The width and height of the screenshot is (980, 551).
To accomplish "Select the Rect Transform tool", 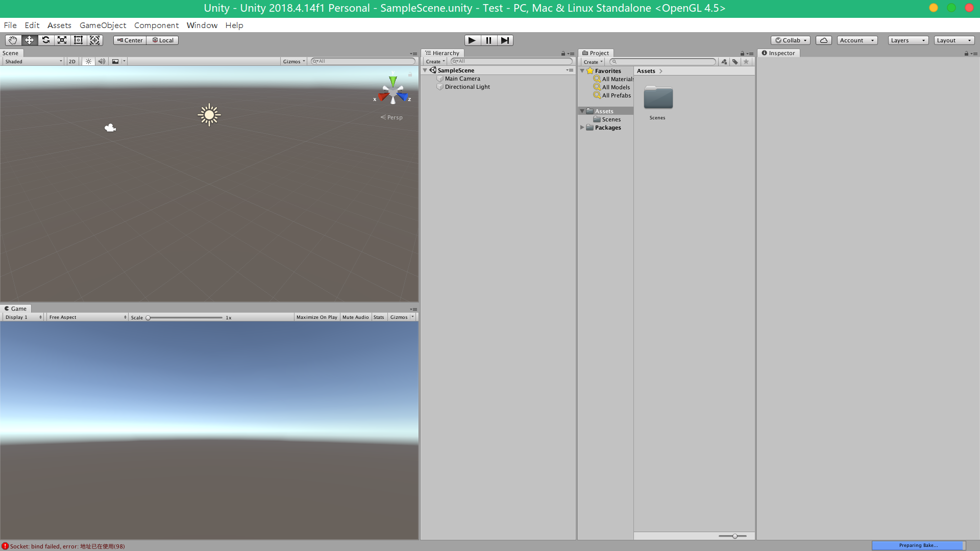I will tap(78, 40).
